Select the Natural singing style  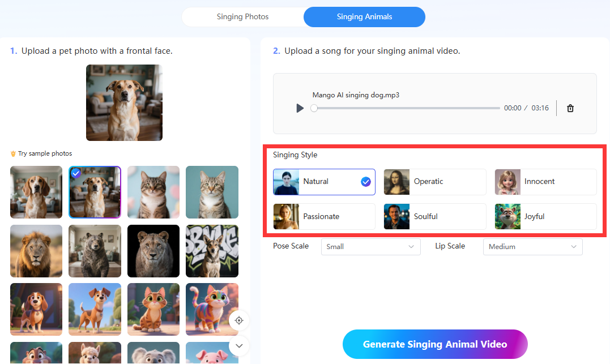click(x=324, y=182)
